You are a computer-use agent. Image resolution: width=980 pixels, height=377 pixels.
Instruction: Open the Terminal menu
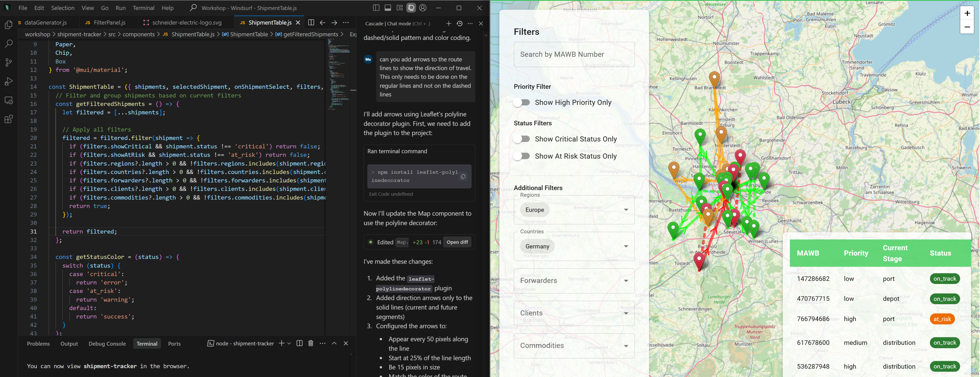point(143,8)
